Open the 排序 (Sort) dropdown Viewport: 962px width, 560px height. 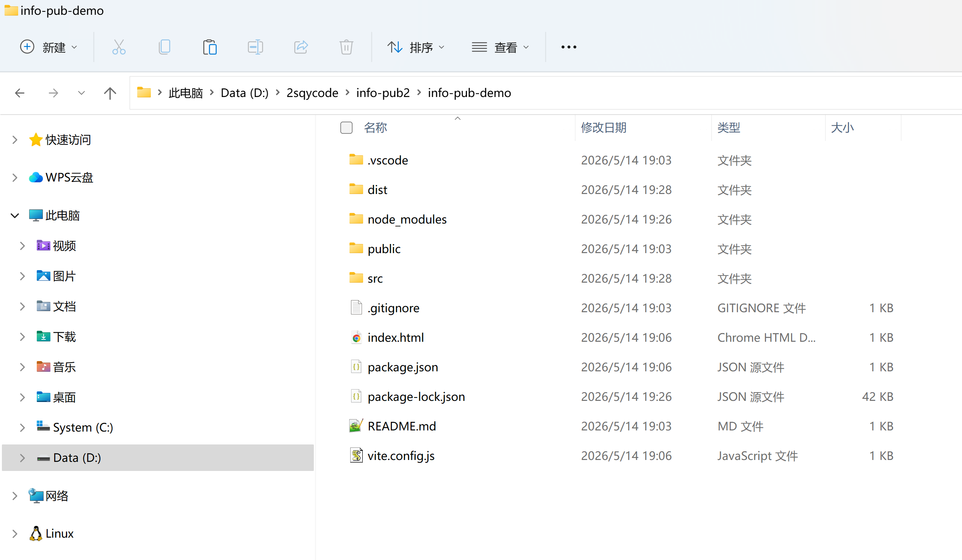(x=416, y=47)
